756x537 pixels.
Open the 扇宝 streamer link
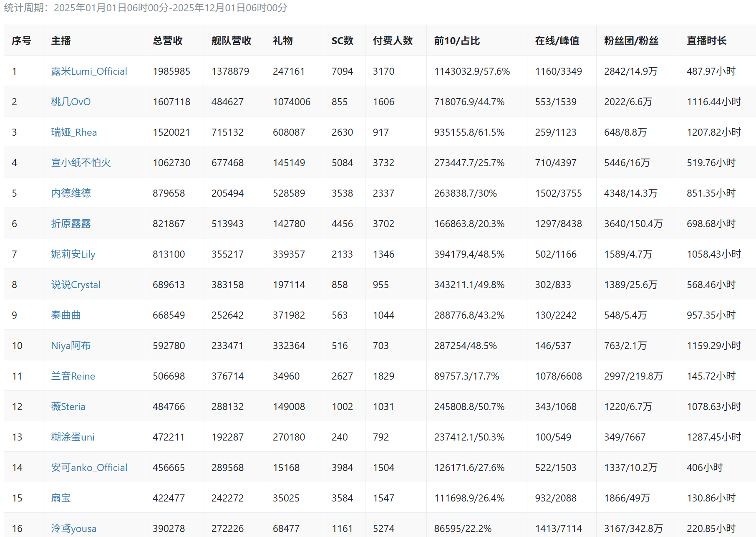click(x=61, y=498)
